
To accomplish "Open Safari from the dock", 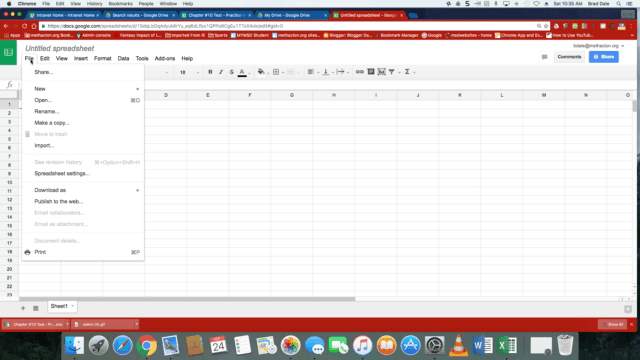I will 122,345.
